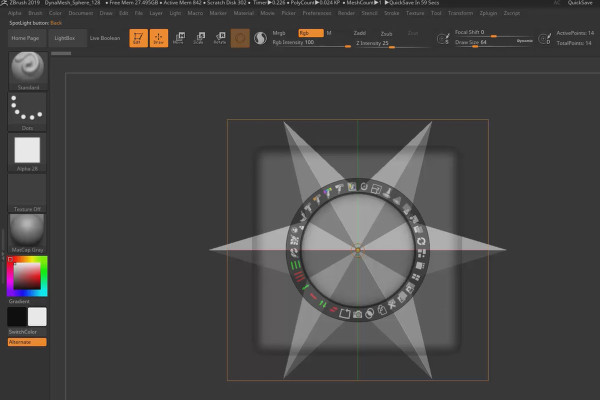Viewport: 600px width, 400px height.
Task: Open the Transform menu
Action: coord(460,13)
